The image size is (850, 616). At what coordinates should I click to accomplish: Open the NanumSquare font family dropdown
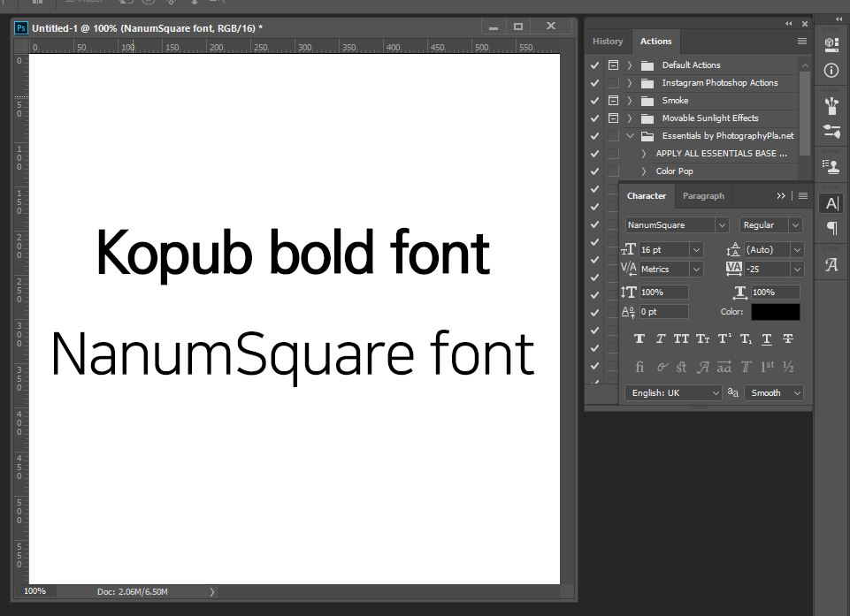click(722, 225)
